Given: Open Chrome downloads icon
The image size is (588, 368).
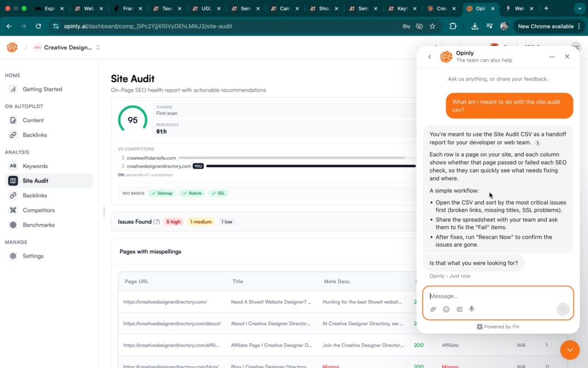Looking at the screenshot, I should 474,26.
